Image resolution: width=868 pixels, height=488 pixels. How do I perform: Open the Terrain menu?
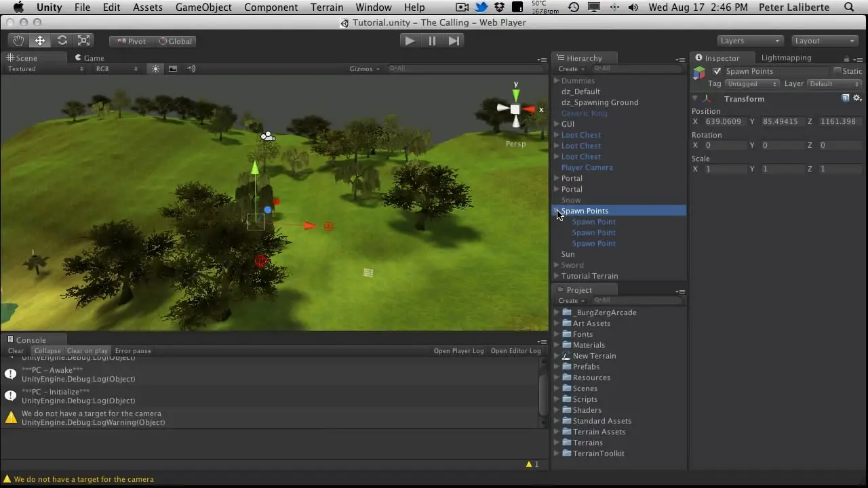(327, 7)
